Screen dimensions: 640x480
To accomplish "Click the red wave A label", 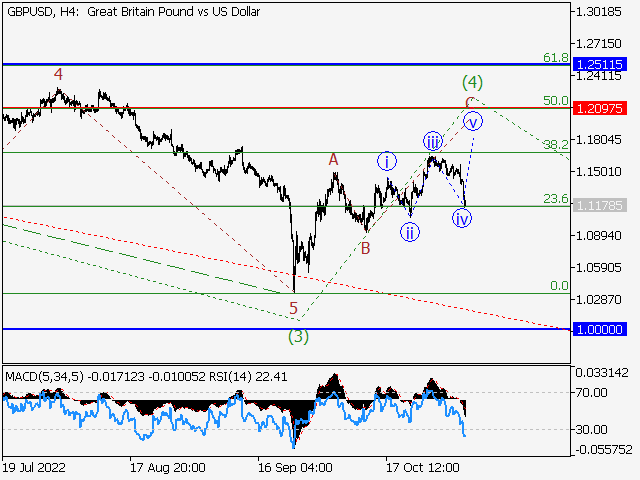I will coord(333,160).
